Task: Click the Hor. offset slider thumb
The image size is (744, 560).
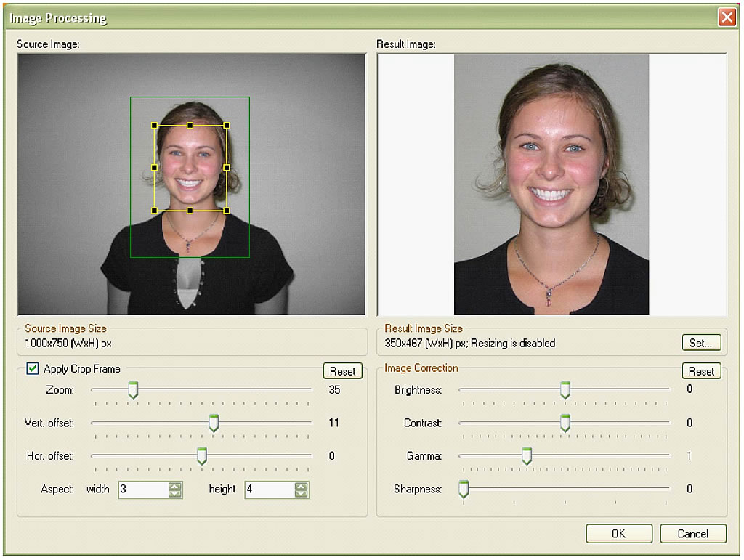Action: click(202, 455)
